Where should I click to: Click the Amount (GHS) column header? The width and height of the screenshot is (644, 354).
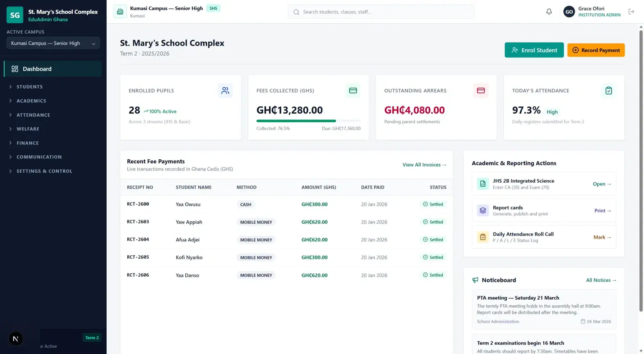(x=319, y=187)
